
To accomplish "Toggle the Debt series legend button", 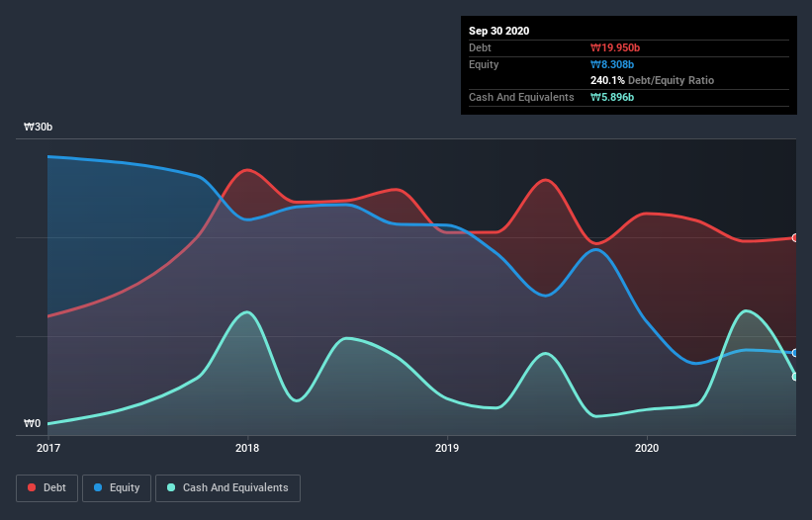I will pyautogui.click(x=46, y=488).
